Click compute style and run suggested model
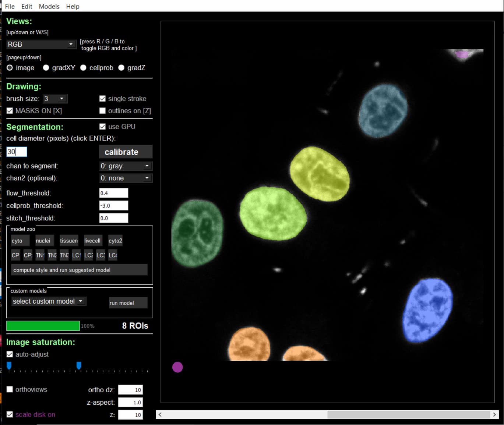The image size is (504, 425). pos(79,270)
